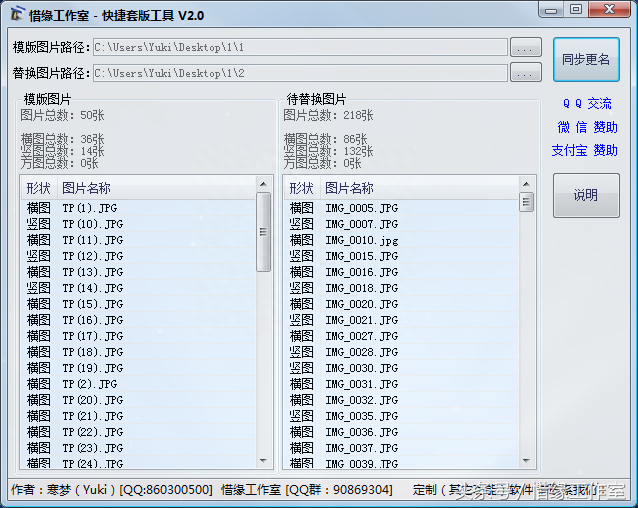The height and width of the screenshot is (508, 638).
Task: Select row IMG_0015.JPG
Action: pyautogui.click(x=401, y=256)
